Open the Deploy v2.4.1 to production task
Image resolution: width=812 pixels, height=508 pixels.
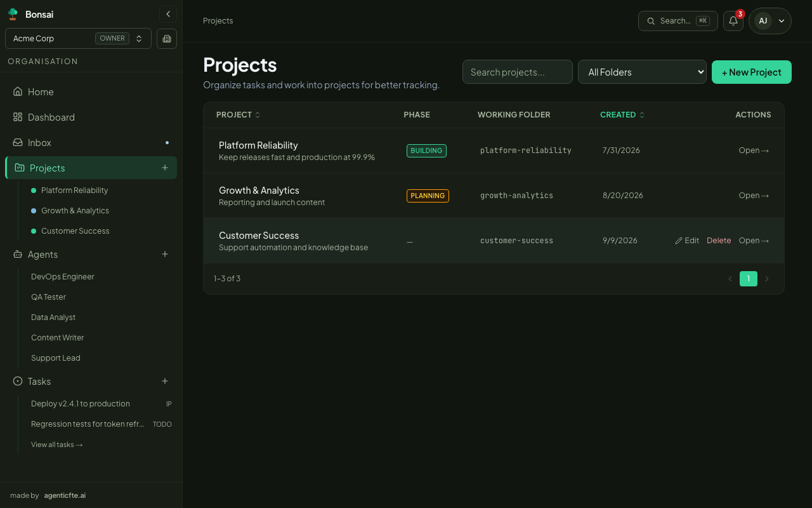(x=101, y=404)
